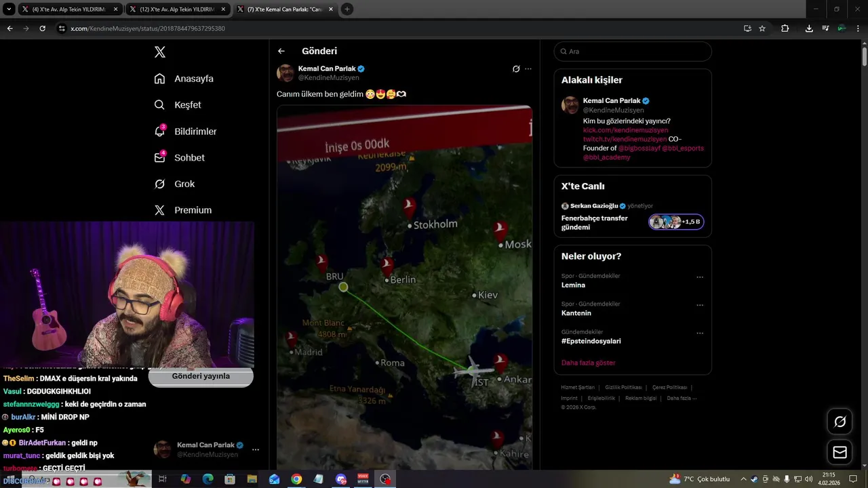Click install app icon in address bar

[747, 28]
